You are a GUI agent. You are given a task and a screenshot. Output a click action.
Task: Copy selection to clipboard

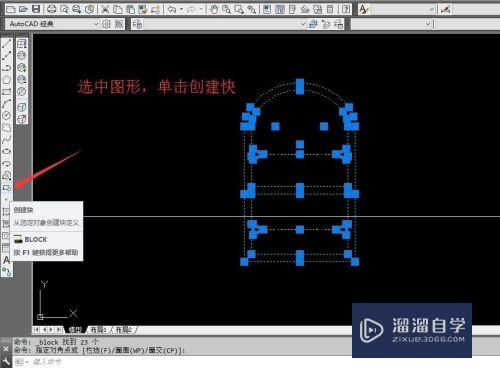coord(118,9)
